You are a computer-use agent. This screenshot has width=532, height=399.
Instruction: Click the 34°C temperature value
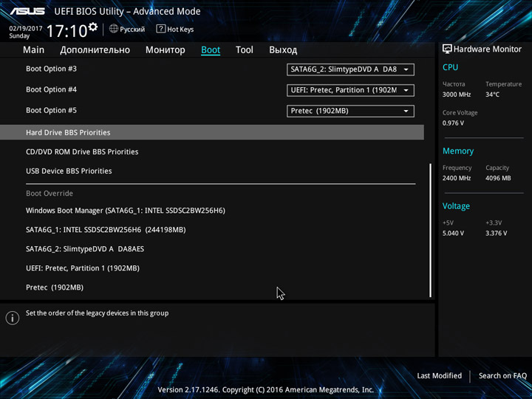coord(492,95)
